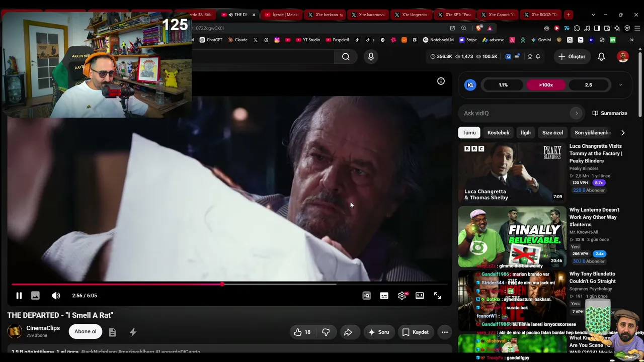The height and width of the screenshot is (362, 644).
Task: Start voice search with the microphone
Action: coord(371,57)
